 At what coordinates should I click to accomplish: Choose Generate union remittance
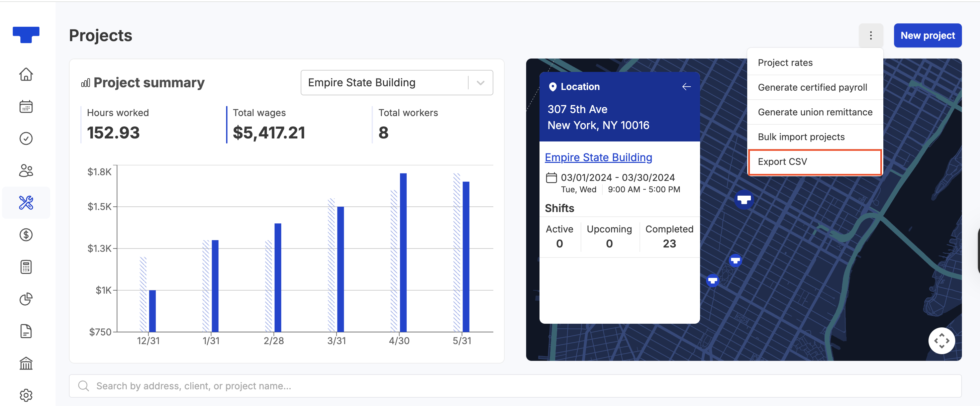(815, 112)
